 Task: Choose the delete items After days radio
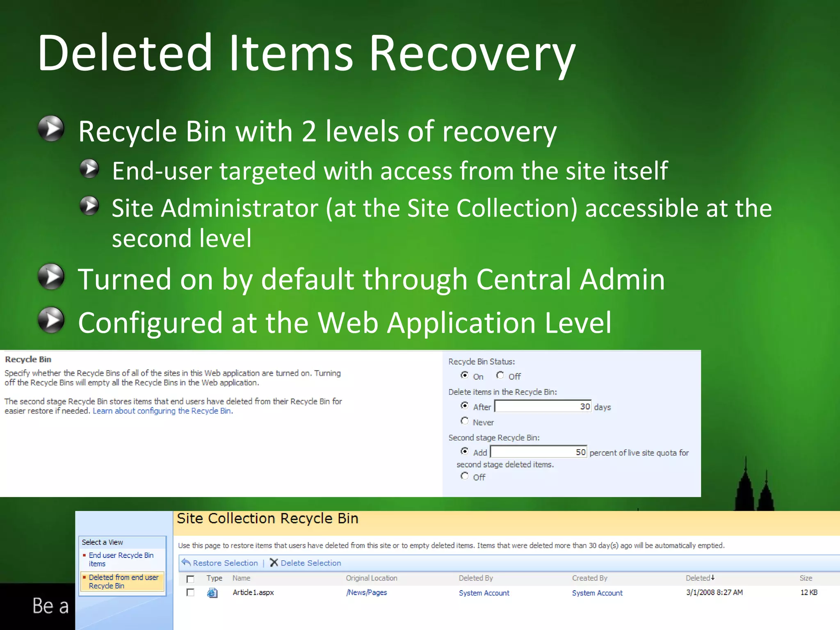464,405
